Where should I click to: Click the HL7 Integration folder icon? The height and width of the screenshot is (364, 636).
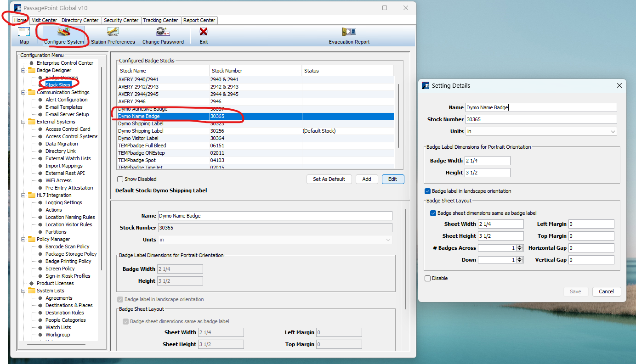[x=32, y=195]
